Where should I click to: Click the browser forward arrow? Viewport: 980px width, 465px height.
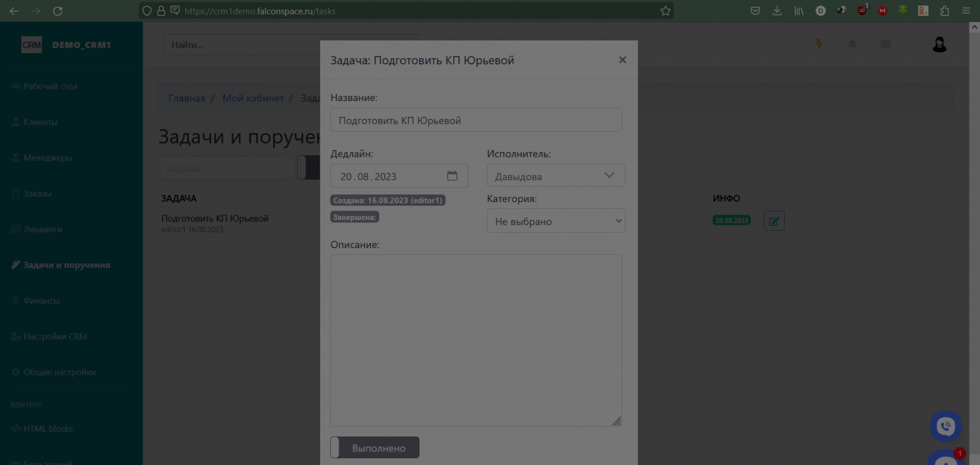click(x=36, y=11)
